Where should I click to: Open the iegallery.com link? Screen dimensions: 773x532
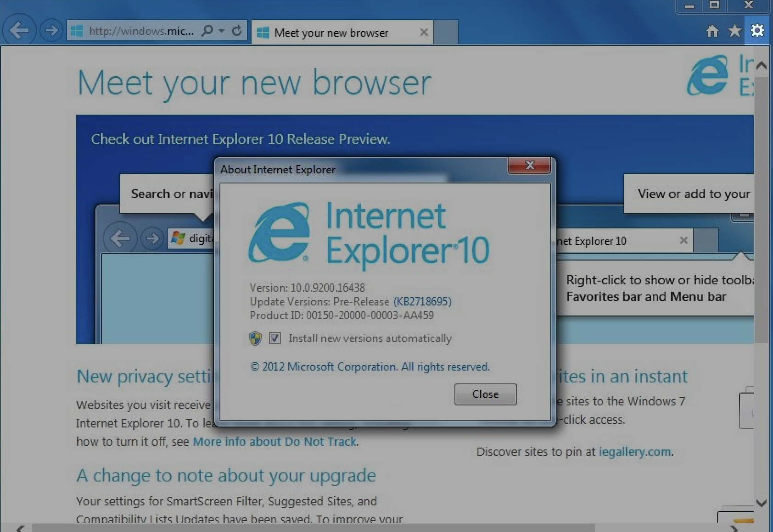point(635,452)
